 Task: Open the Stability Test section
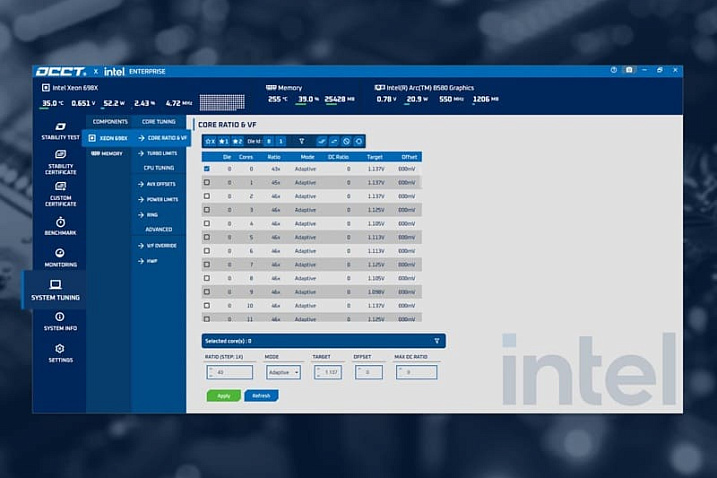[60, 131]
